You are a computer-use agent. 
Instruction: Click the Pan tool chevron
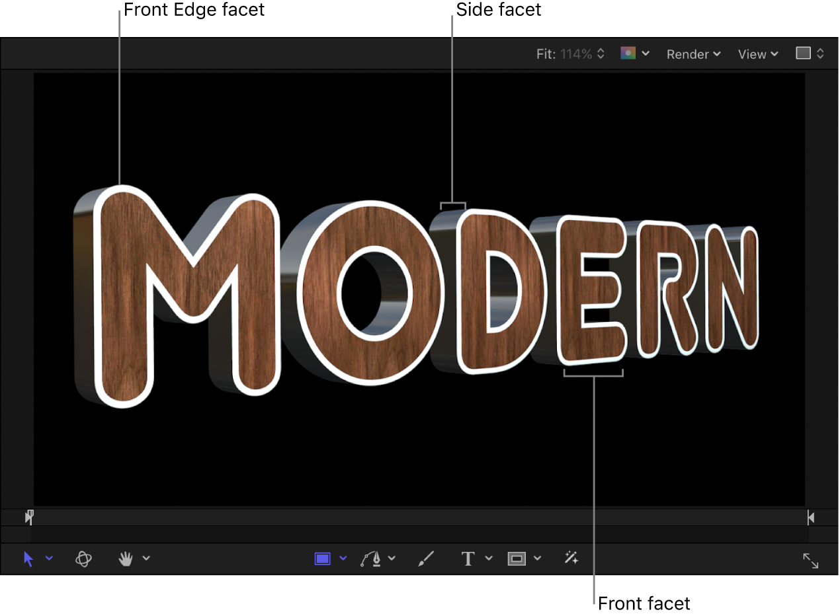(147, 558)
